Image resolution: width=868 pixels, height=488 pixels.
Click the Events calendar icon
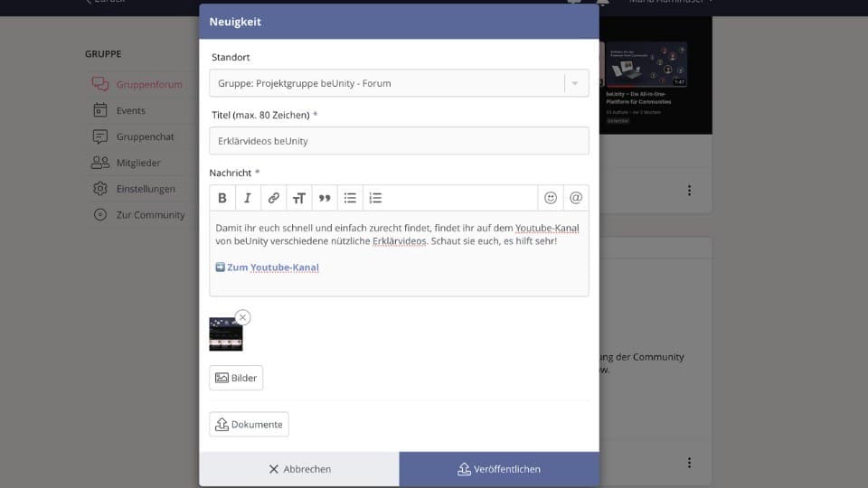tap(100, 110)
